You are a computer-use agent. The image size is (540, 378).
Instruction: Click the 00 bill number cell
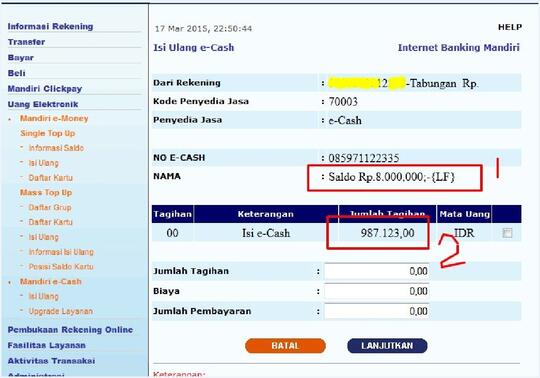coord(173,233)
